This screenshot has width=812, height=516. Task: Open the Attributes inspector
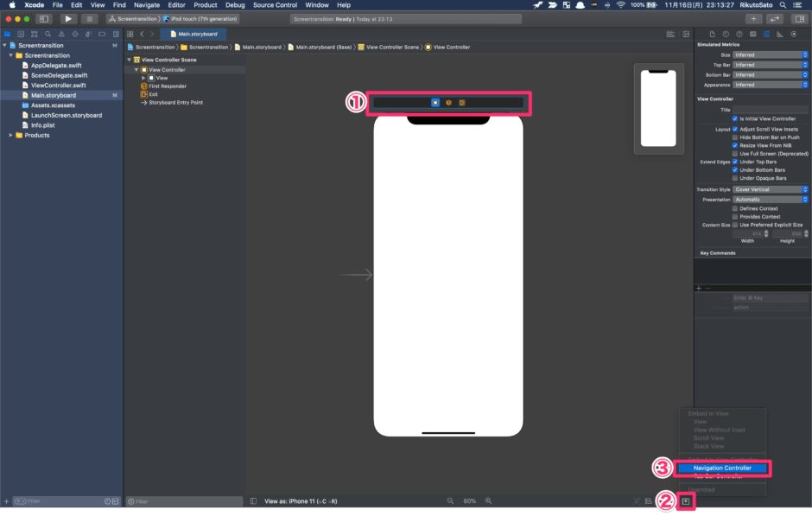(x=766, y=34)
